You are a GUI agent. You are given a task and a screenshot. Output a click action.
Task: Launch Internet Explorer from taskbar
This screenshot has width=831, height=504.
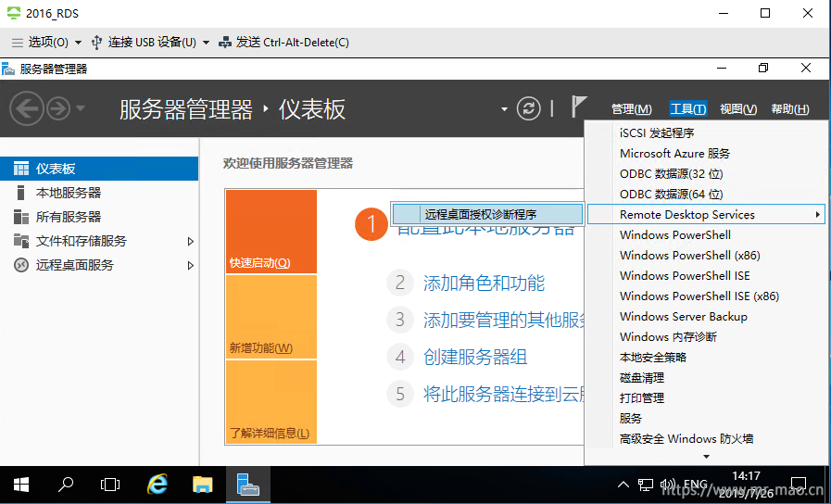(157, 485)
